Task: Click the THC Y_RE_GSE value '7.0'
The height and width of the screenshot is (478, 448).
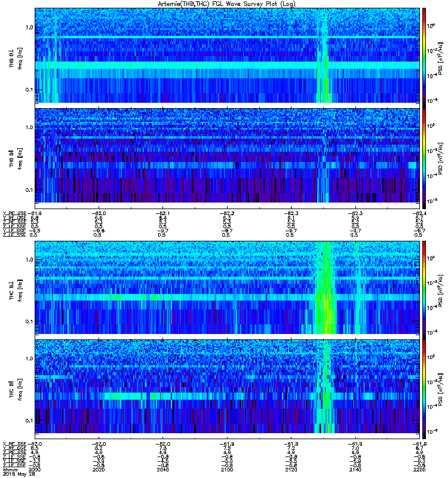Action: pos(355,449)
